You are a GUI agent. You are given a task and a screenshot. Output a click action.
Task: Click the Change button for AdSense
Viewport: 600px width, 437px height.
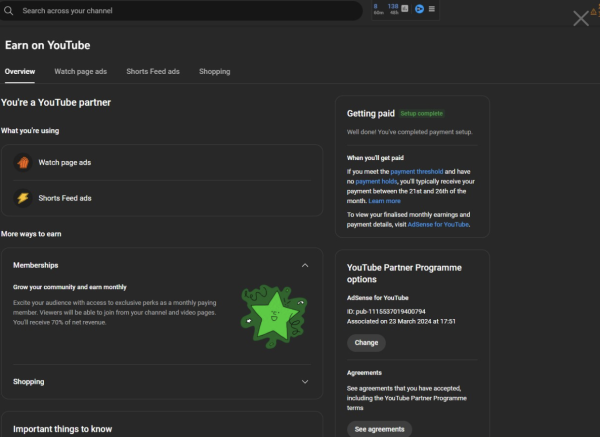(x=366, y=342)
